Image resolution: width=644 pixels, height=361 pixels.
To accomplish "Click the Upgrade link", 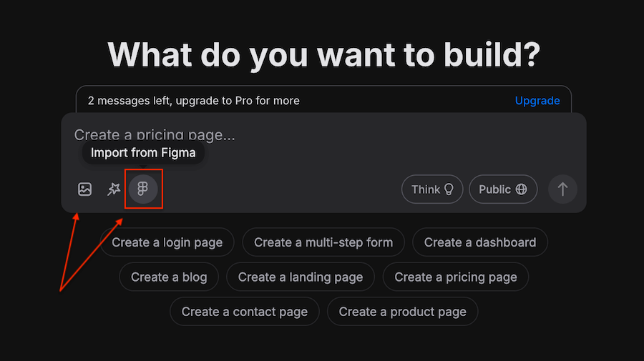I will coord(537,101).
